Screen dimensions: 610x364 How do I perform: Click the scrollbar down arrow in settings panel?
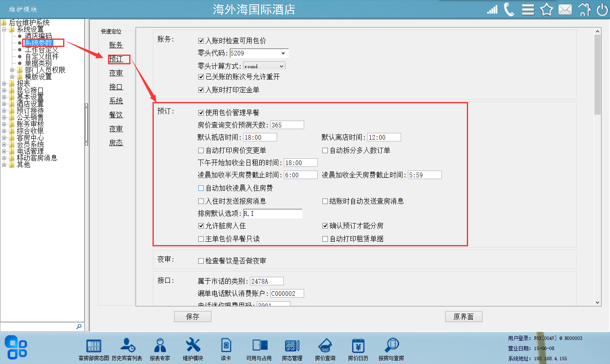click(597, 303)
